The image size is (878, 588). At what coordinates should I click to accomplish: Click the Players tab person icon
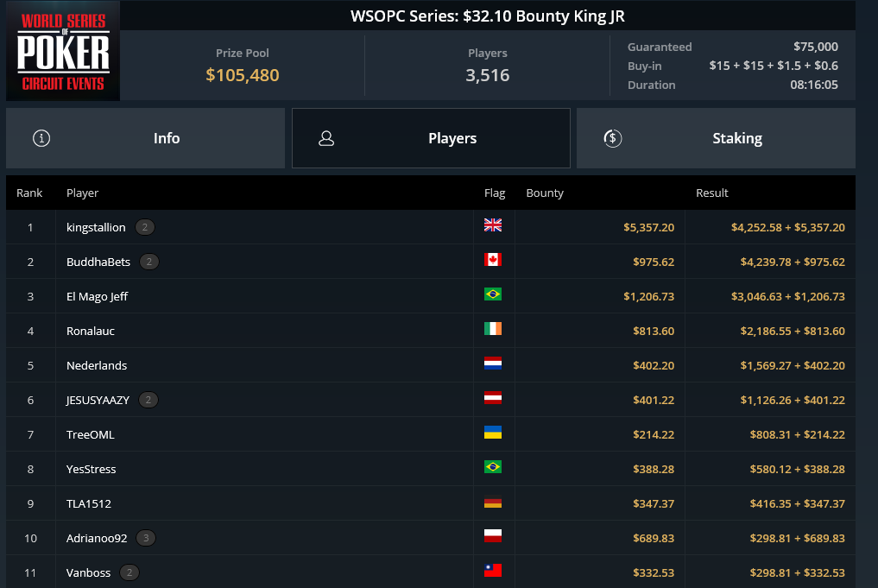point(326,138)
